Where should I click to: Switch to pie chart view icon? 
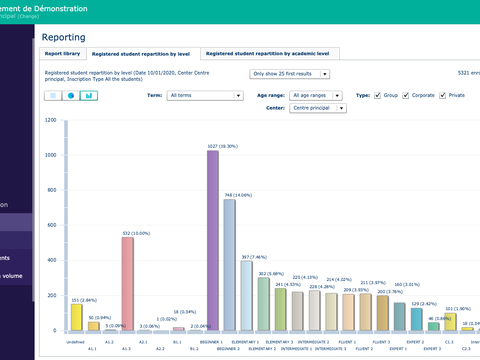[x=71, y=96]
